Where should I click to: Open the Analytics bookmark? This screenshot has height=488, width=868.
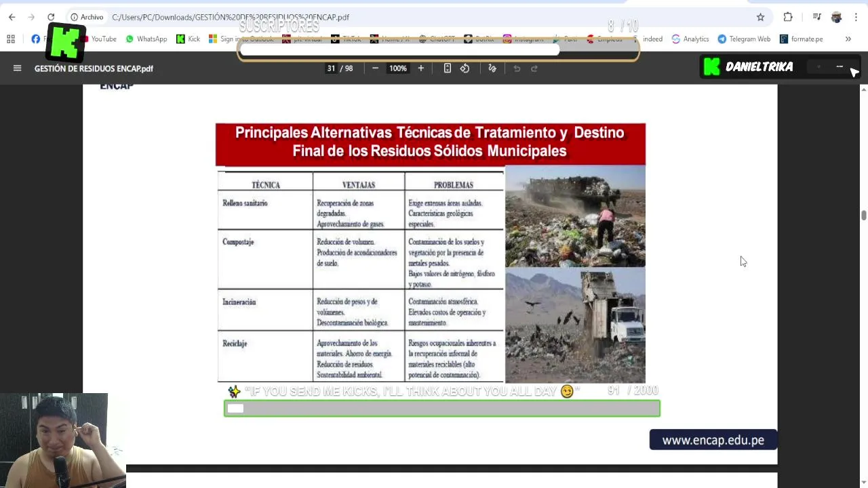tap(690, 39)
